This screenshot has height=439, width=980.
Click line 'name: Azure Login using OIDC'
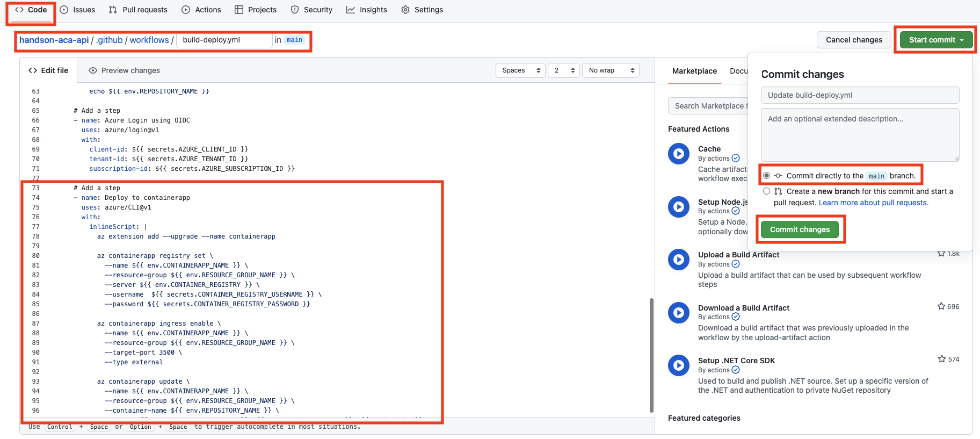coord(135,120)
